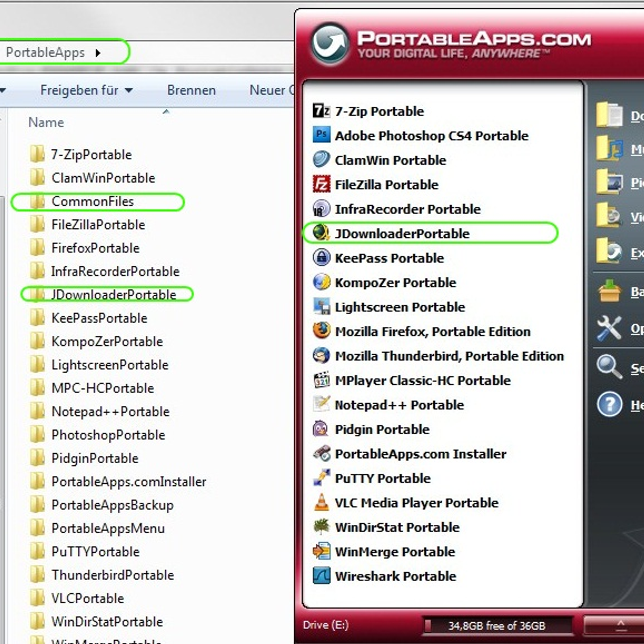This screenshot has height=644, width=644.
Task: Select the PuTTYPortable folder
Action: pyautogui.click(x=85, y=551)
